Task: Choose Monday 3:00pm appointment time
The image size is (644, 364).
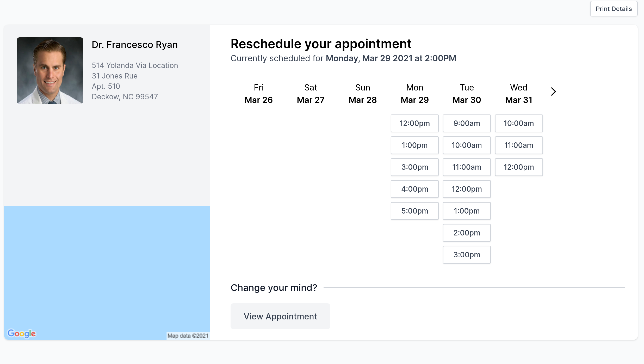Action: (x=415, y=167)
